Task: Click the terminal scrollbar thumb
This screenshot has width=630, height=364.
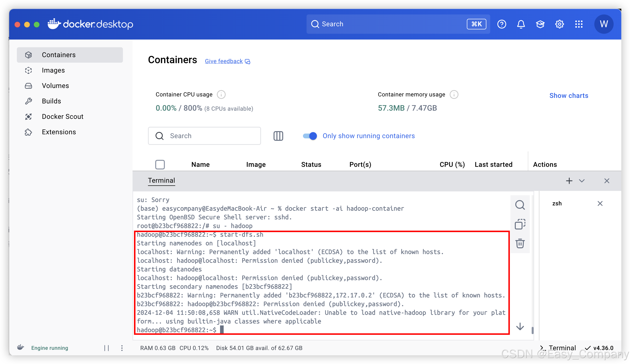Action: (532, 330)
